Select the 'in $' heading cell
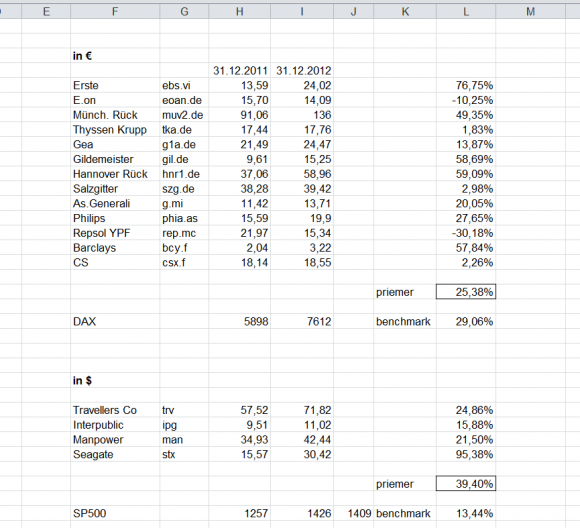 (x=115, y=380)
